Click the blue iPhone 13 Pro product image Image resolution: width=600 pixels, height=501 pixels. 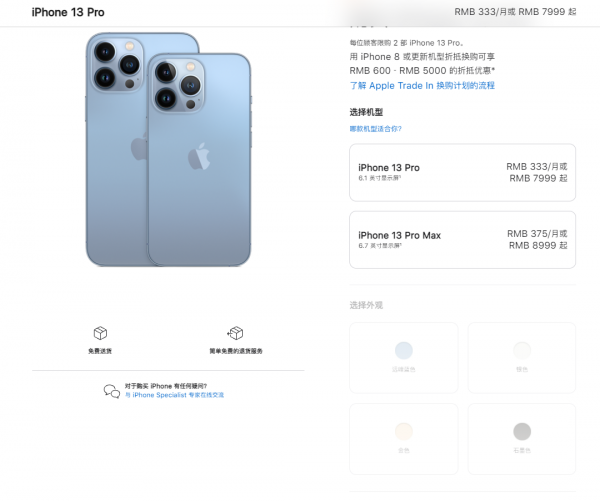pos(168,149)
